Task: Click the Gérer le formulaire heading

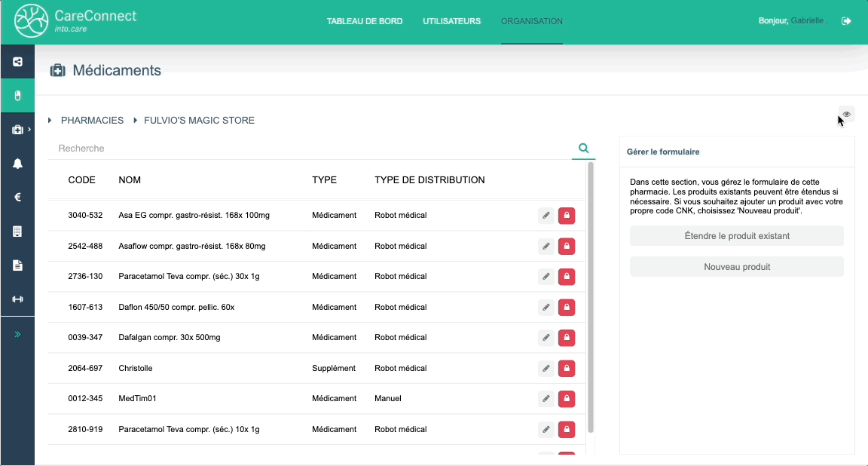Action: (663, 152)
